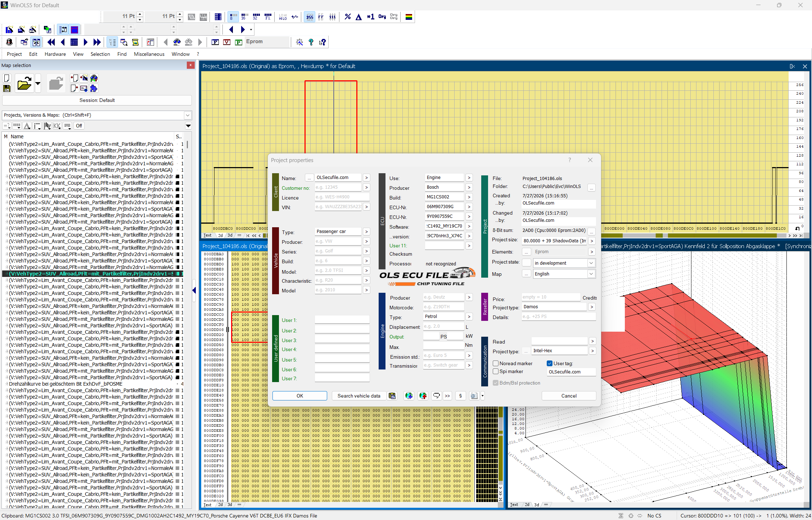Screen dimensions: 812x520
Task: Click the rainbow color scheme icon
Action: pos(409,17)
